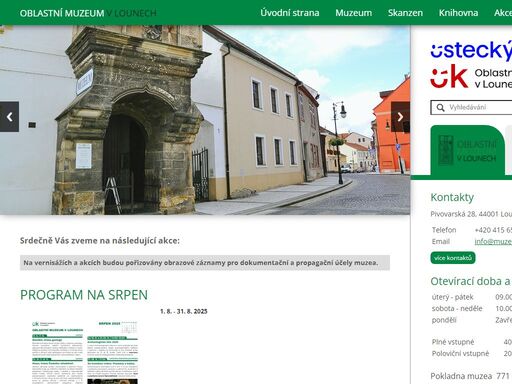Select the date text 1. 8. - 31. 8. 2025
Screen dimensions: 512x384
point(184,311)
